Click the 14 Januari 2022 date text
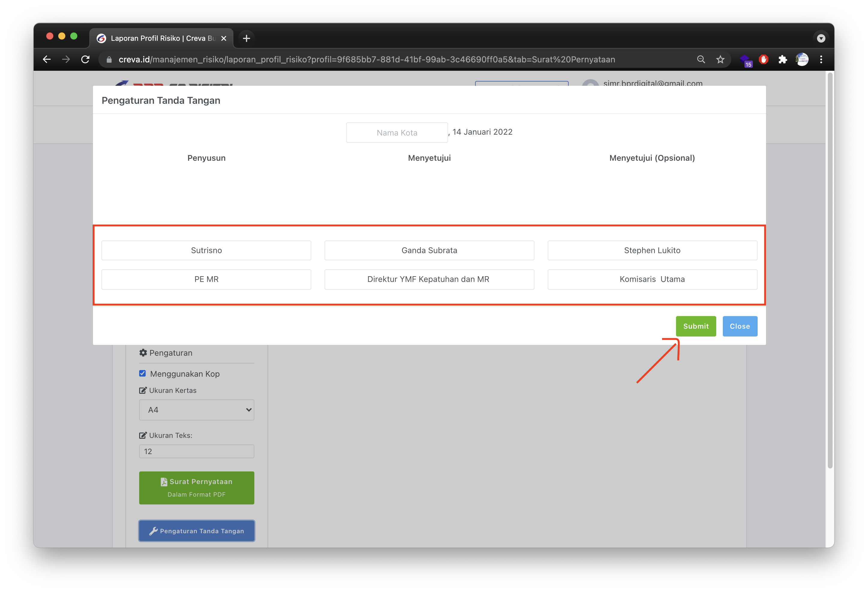Image resolution: width=868 pixels, height=592 pixels. [482, 132]
